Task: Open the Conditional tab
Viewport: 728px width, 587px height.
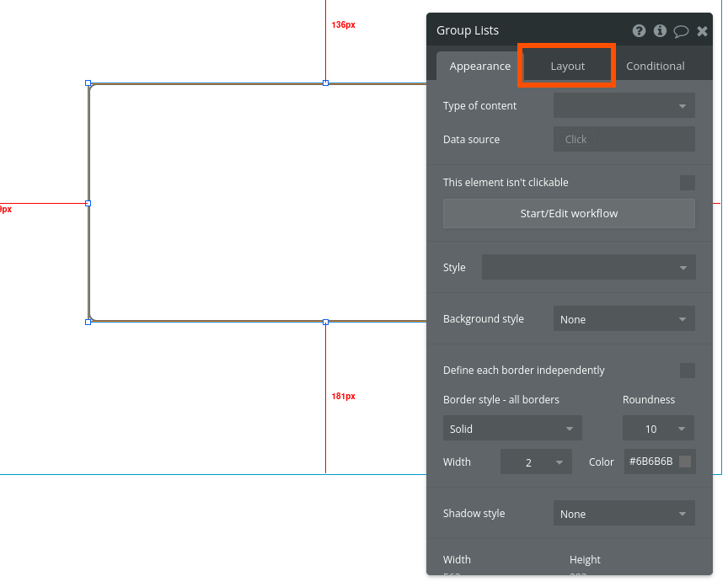Action: pos(655,66)
